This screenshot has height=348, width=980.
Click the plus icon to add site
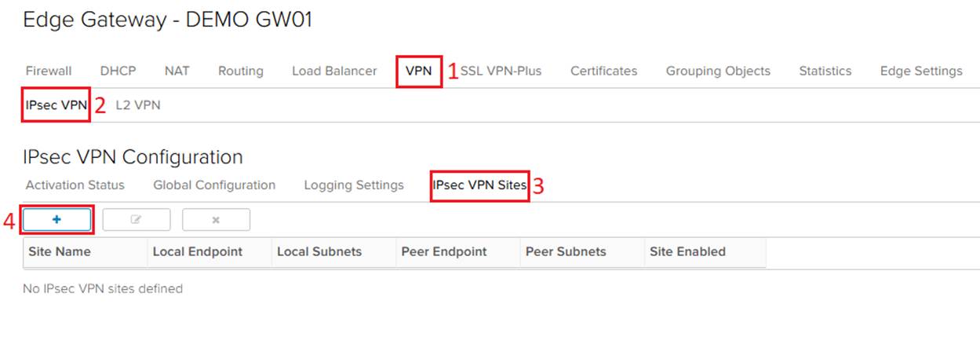(57, 220)
